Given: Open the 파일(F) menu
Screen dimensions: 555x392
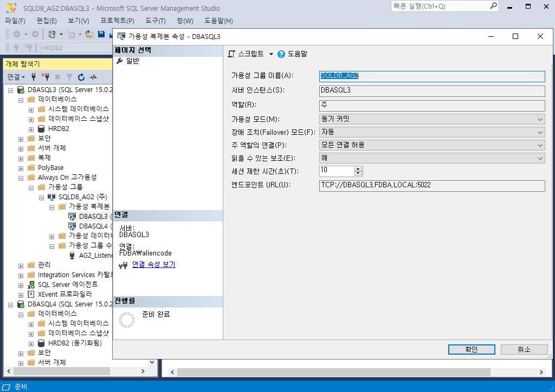Looking at the screenshot, I should (x=15, y=21).
